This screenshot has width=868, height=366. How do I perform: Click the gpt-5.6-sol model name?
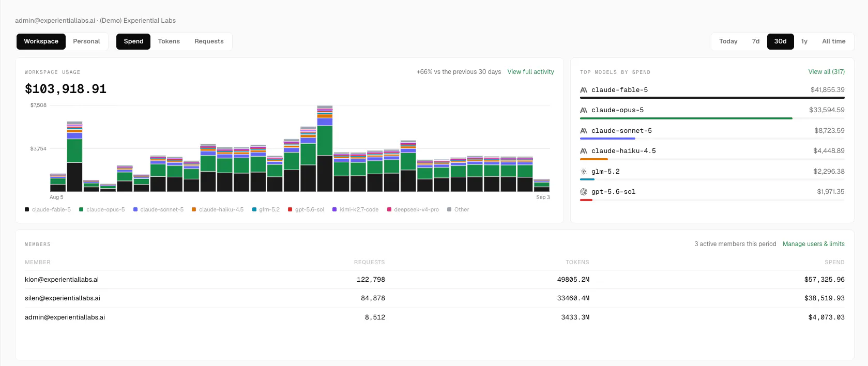coord(614,192)
